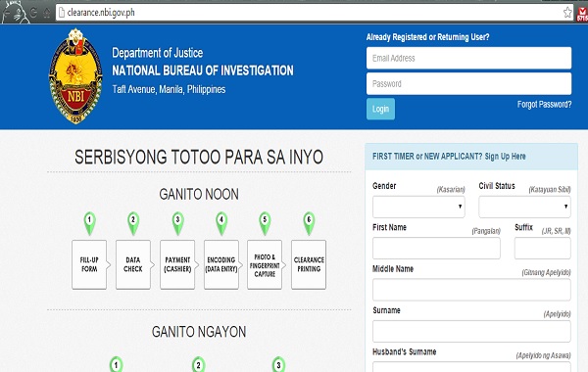
Task: Click the Encoding (Data Entry) step box
Action: (221, 264)
